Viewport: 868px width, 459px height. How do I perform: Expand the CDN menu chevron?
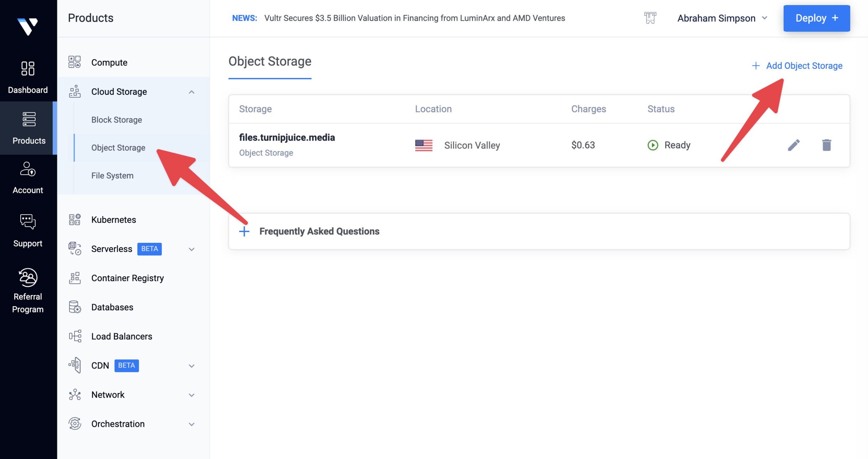click(192, 366)
